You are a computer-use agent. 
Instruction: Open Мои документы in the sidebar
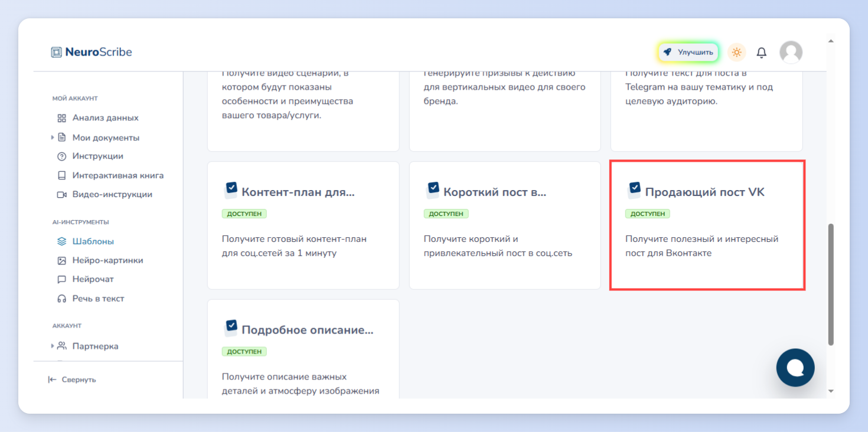point(106,138)
